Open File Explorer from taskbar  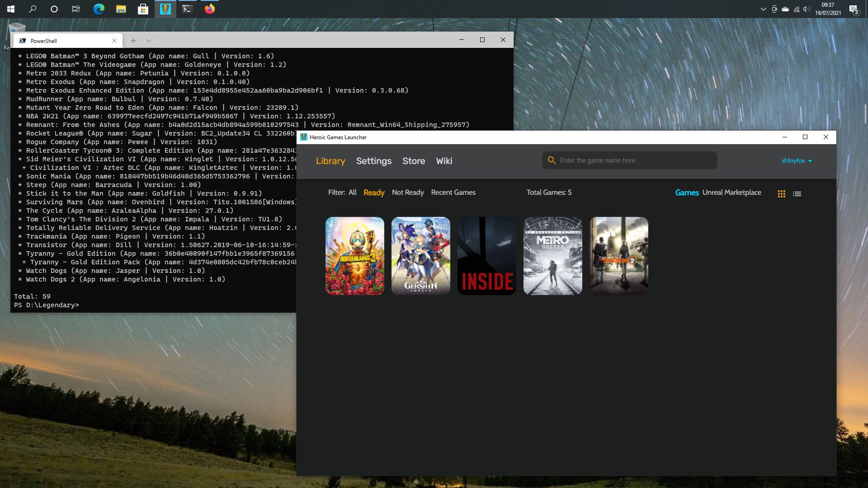(x=121, y=9)
